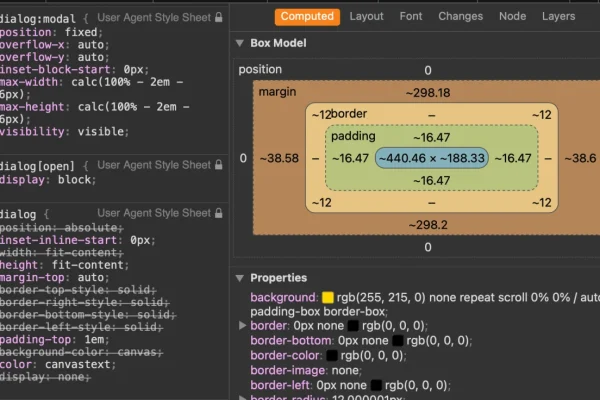Click the padding top value ~16.47

(x=432, y=137)
